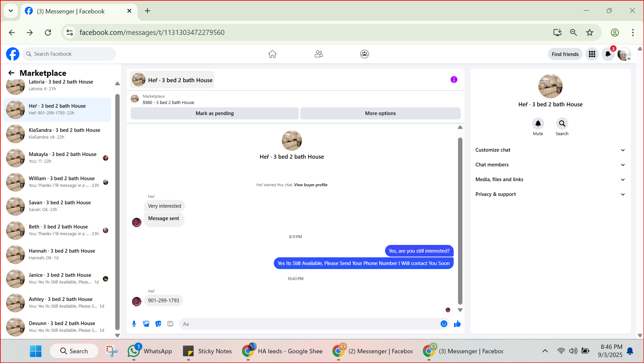Viewport: 644px width, 363px height.
Task: Open the Groups icon in top navigation
Action: [365, 54]
